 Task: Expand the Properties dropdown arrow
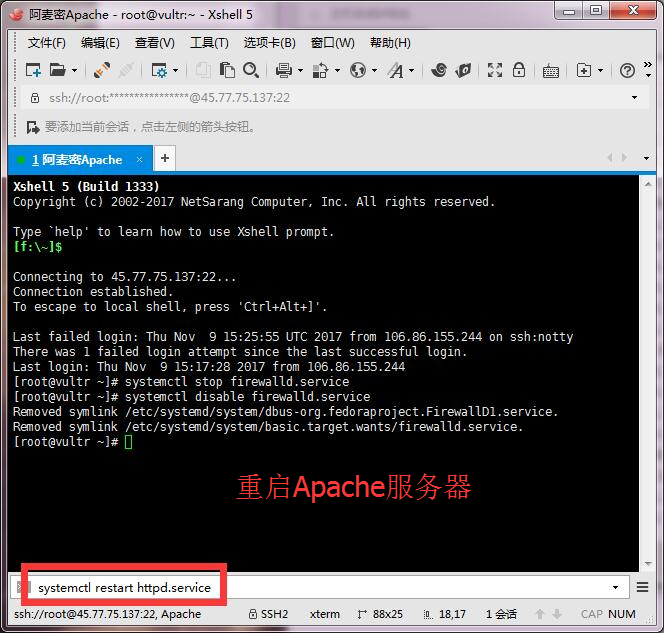coord(175,70)
